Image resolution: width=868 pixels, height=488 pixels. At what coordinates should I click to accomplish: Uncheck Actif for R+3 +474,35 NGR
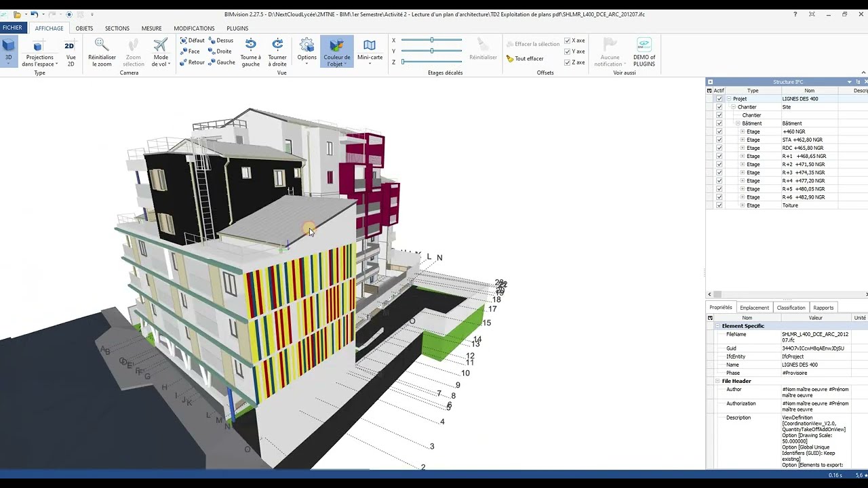pyautogui.click(x=719, y=173)
